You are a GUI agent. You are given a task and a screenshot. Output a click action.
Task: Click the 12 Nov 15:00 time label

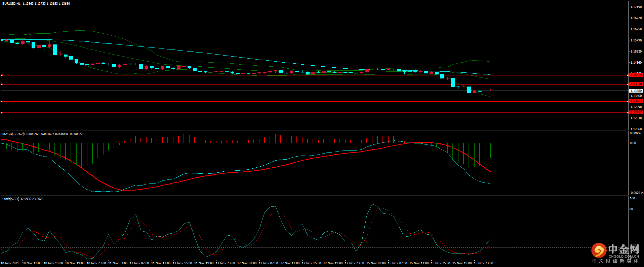(311, 263)
